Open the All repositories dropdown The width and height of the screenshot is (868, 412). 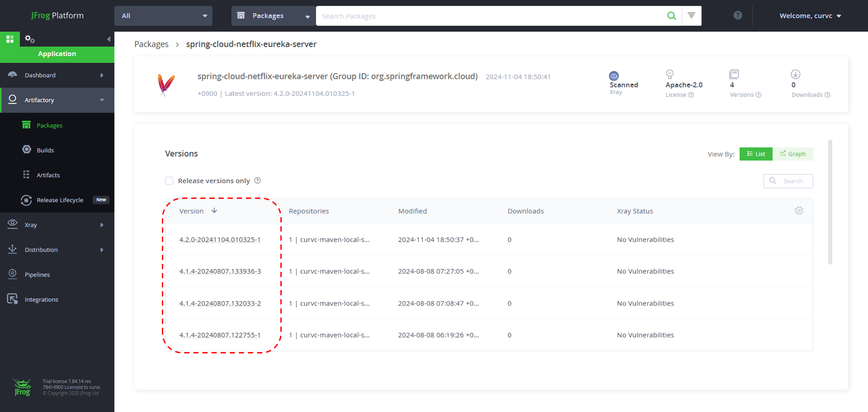pyautogui.click(x=163, y=16)
